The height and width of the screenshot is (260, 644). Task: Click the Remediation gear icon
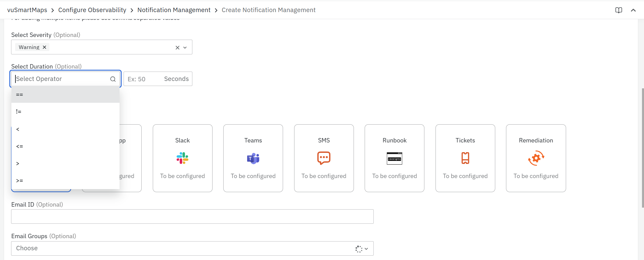(536, 158)
